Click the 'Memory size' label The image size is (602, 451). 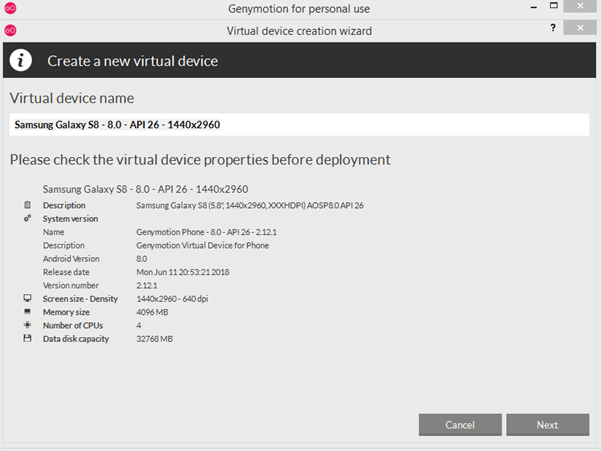[66, 312]
